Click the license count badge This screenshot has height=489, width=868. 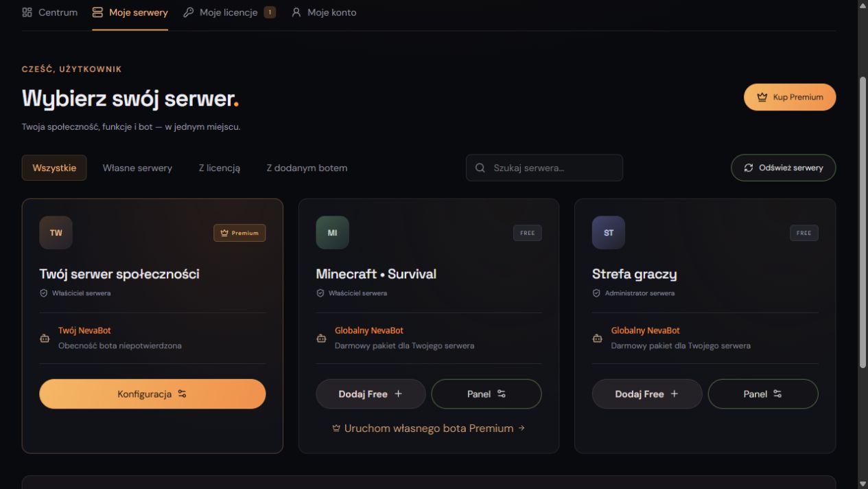[270, 12]
